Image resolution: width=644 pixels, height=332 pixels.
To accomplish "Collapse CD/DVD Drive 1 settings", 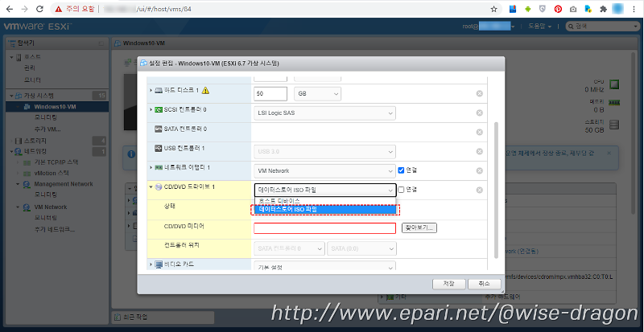I will (x=151, y=187).
